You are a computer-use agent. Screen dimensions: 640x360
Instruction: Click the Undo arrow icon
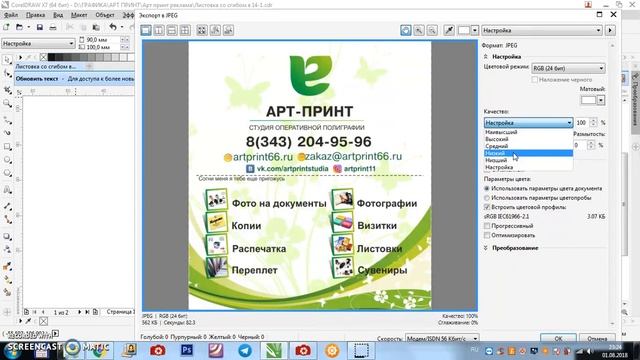point(113,27)
